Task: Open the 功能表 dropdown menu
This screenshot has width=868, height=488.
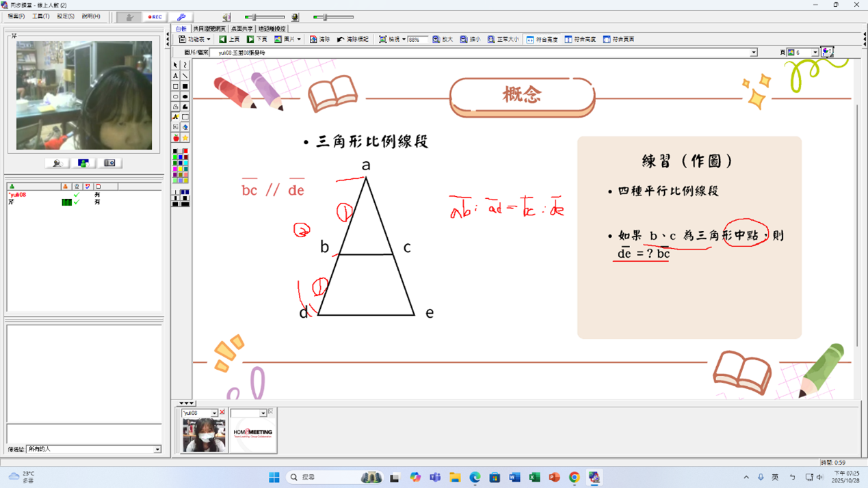Action: click(194, 40)
